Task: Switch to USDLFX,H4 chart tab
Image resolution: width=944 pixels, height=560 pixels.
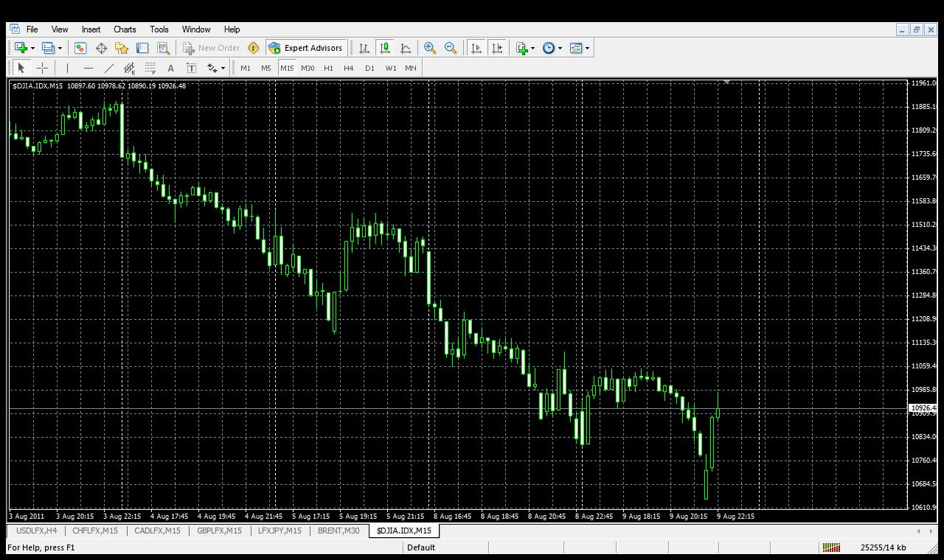Action: click(37, 531)
